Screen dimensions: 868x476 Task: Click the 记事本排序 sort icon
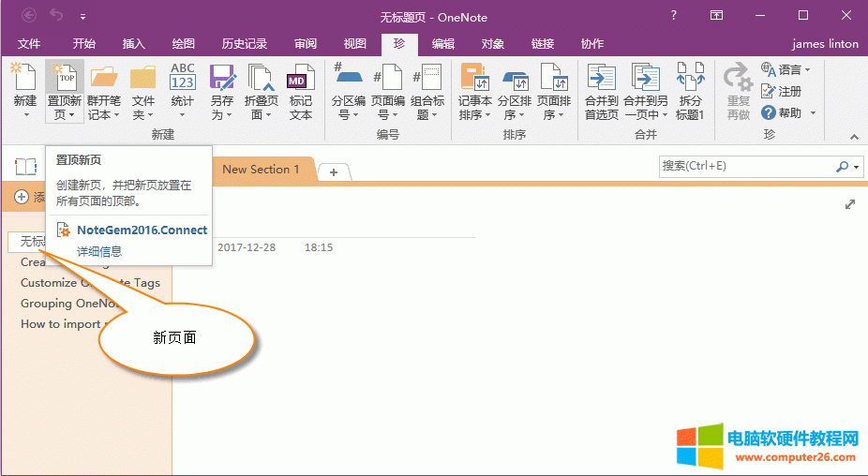coord(474,77)
